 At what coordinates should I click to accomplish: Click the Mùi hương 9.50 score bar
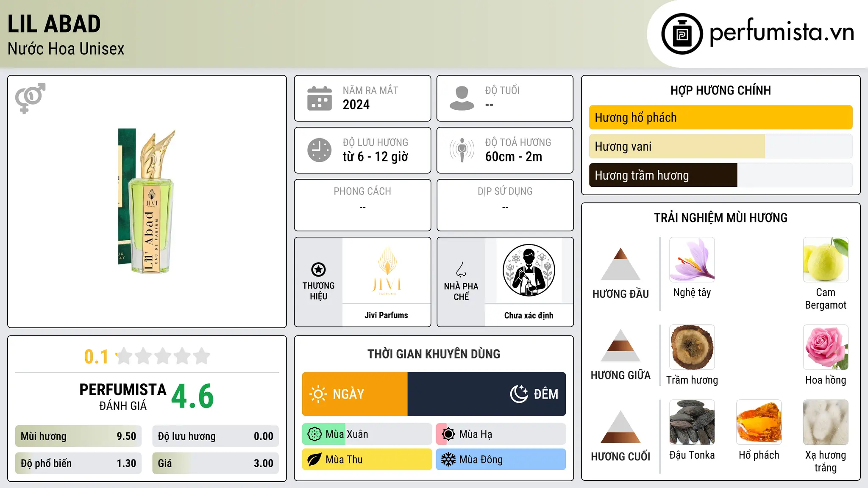pyautogui.click(x=78, y=436)
